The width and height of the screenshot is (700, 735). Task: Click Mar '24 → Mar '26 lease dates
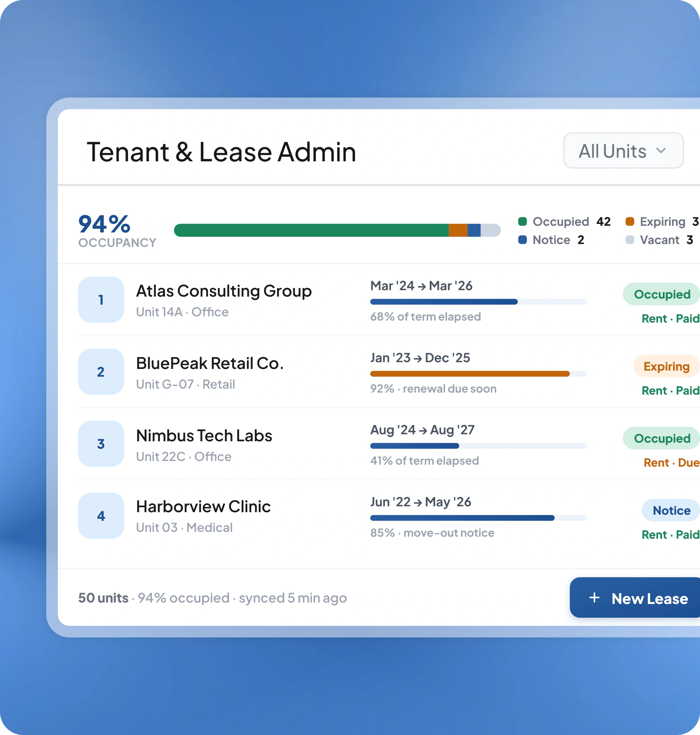421,286
